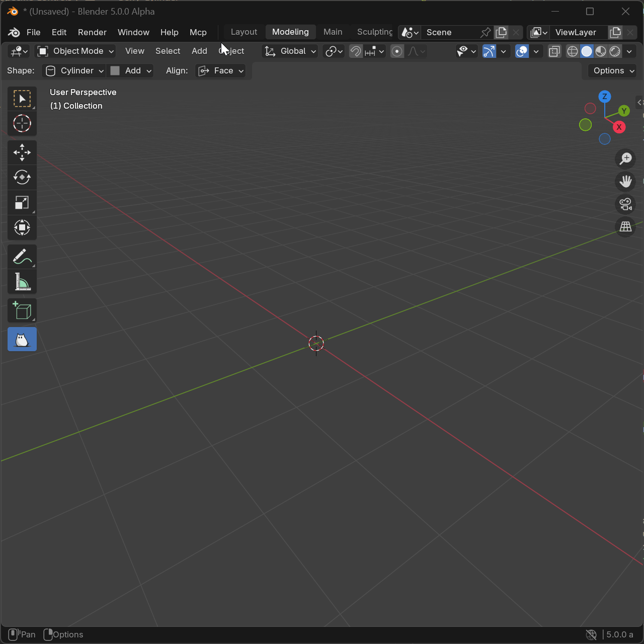Open the Render menu
Viewport: 644px width, 644px height.
(x=92, y=32)
